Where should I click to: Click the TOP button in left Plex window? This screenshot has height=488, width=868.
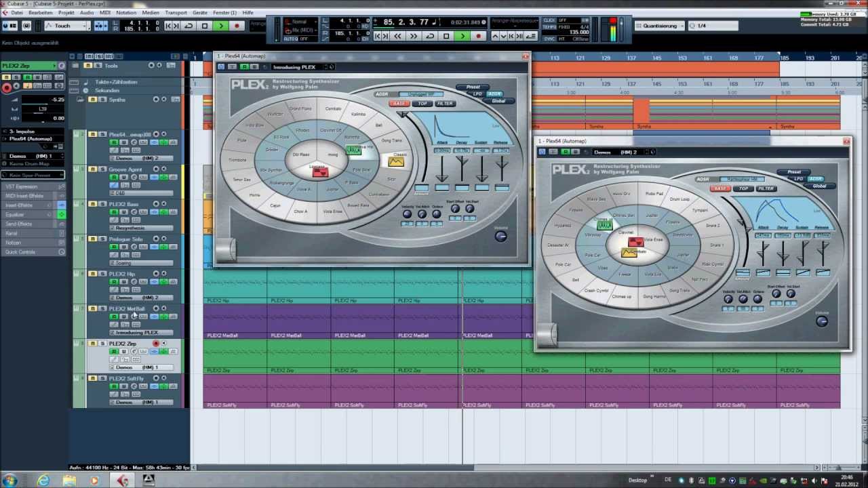422,104
